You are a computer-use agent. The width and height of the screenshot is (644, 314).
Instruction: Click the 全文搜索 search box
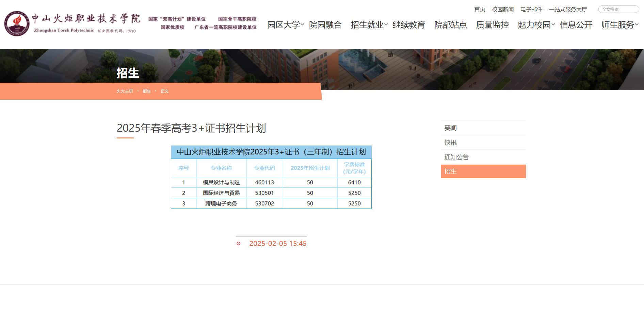pos(618,9)
